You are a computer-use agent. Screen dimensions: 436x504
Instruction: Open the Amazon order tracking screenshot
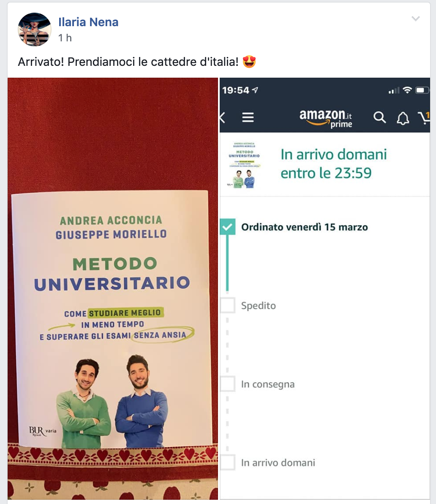coord(324,289)
